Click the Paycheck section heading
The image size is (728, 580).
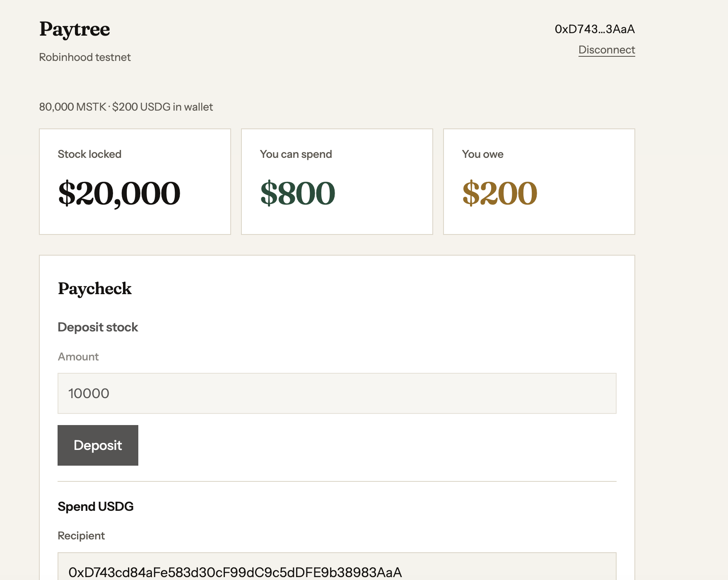[95, 289]
